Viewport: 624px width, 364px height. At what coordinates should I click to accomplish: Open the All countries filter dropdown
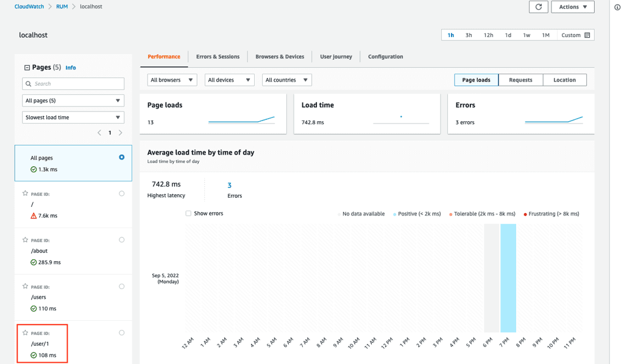coord(286,80)
